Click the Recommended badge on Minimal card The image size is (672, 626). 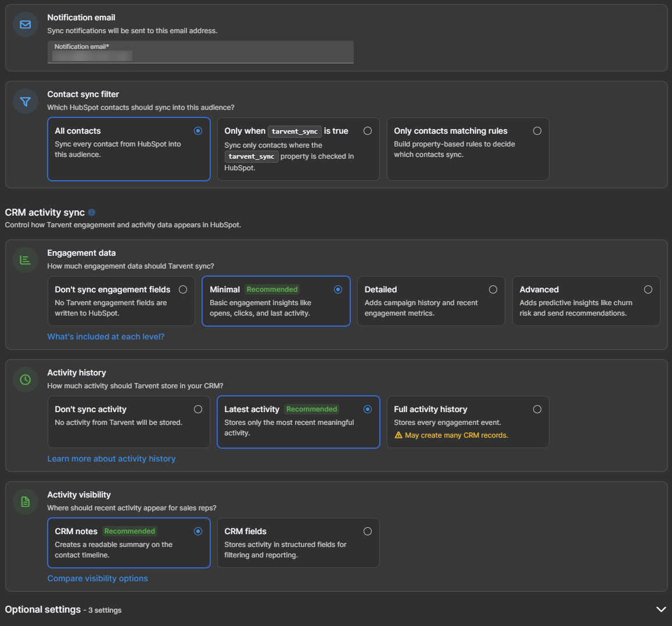[272, 289]
